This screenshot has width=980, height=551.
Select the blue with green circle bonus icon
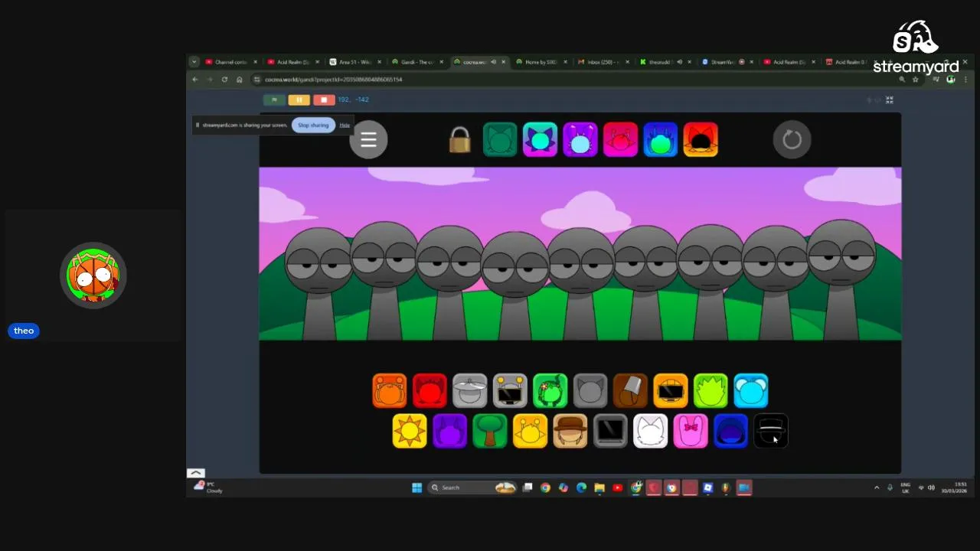click(x=661, y=140)
